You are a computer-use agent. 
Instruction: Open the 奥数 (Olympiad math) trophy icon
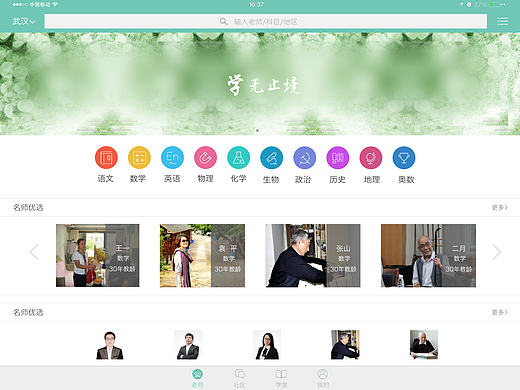pos(404,157)
